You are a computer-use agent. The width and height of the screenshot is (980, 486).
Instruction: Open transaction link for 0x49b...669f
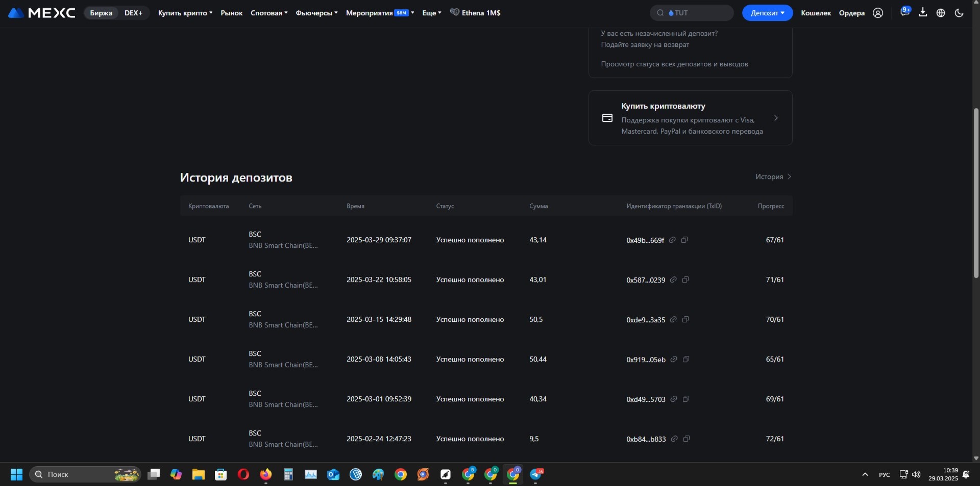click(x=672, y=240)
